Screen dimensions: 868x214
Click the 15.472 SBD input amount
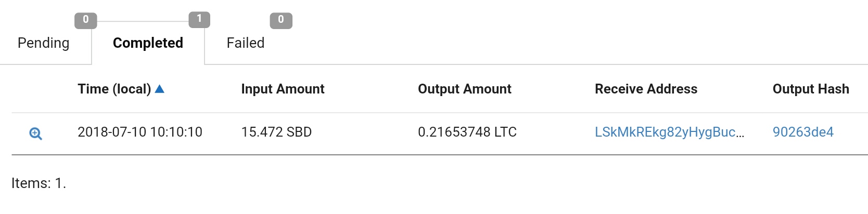[x=276, y=132]
